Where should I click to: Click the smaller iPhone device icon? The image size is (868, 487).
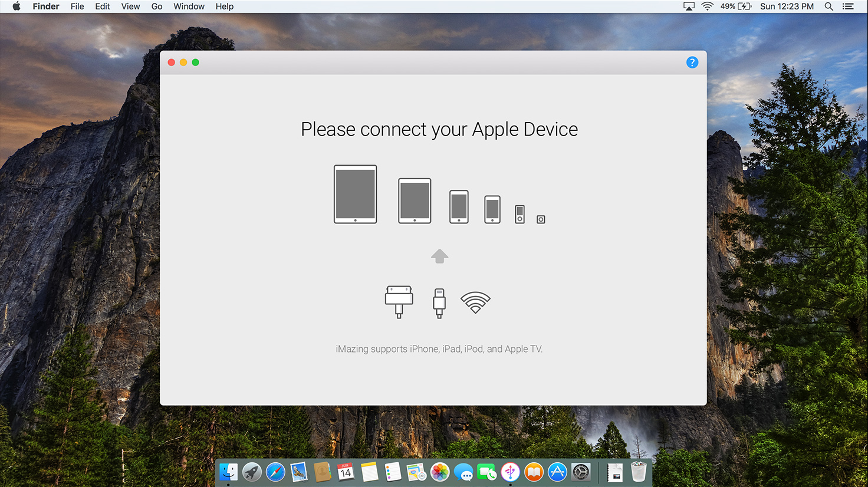492,209
